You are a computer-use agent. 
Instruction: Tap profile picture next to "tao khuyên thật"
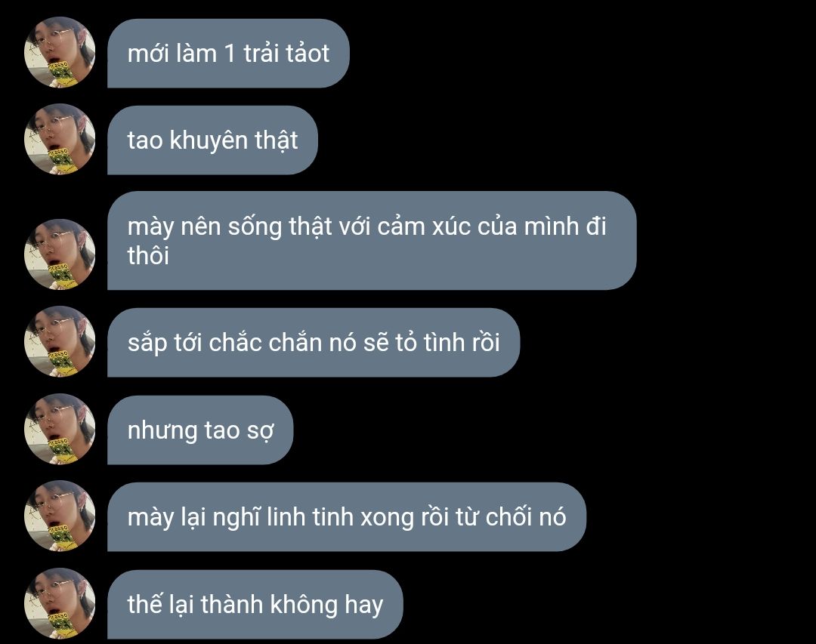coord(60,140)
